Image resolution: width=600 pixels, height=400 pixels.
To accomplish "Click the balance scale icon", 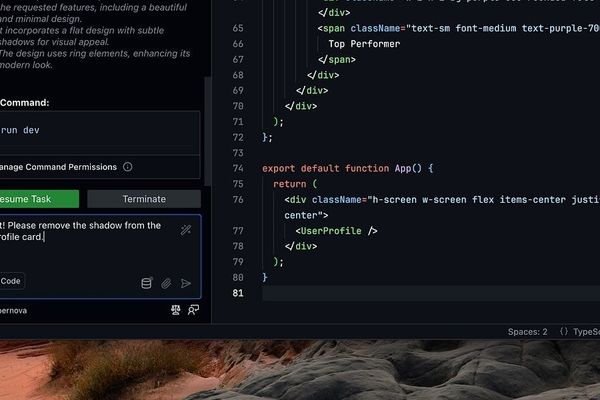I will click(176, 310).
